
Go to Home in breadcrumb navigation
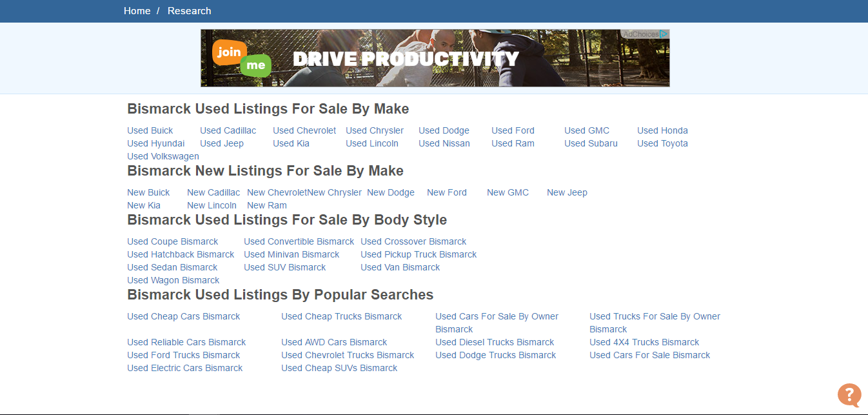point(137,11)
